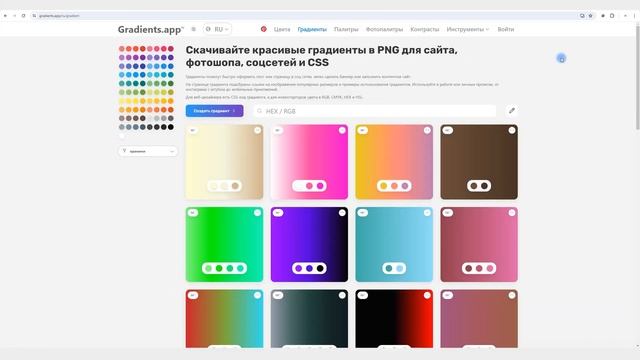Image resolution: width=640 pixels, height=360 pixels.
Task: Open the sidebar filter dropdown below color palette
Action: tap(148, 151)
